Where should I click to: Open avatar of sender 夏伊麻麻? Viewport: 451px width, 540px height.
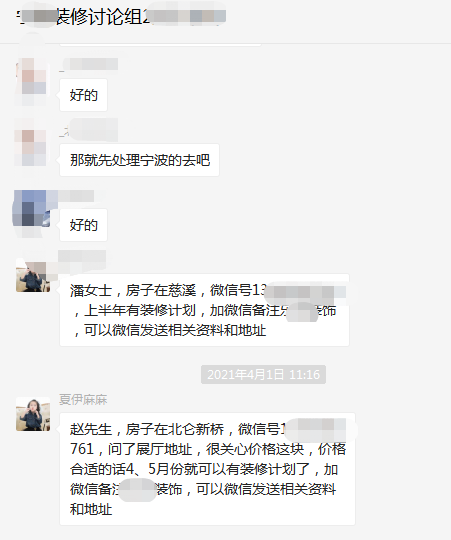(33, 415)
